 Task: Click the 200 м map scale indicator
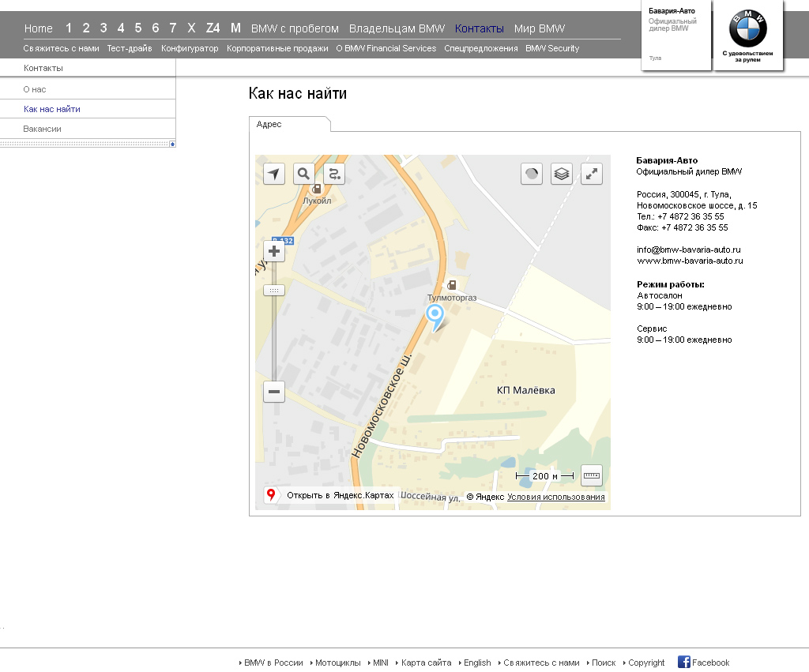click(x=545, y=476)
